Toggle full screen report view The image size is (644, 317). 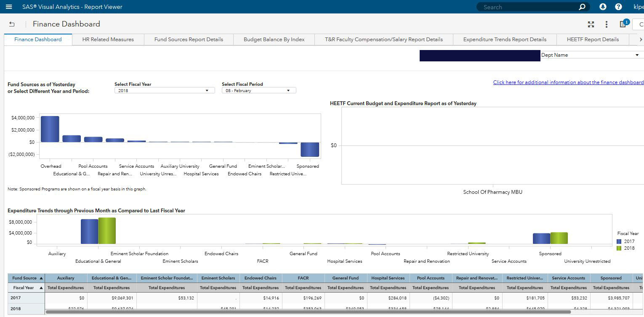591,24
